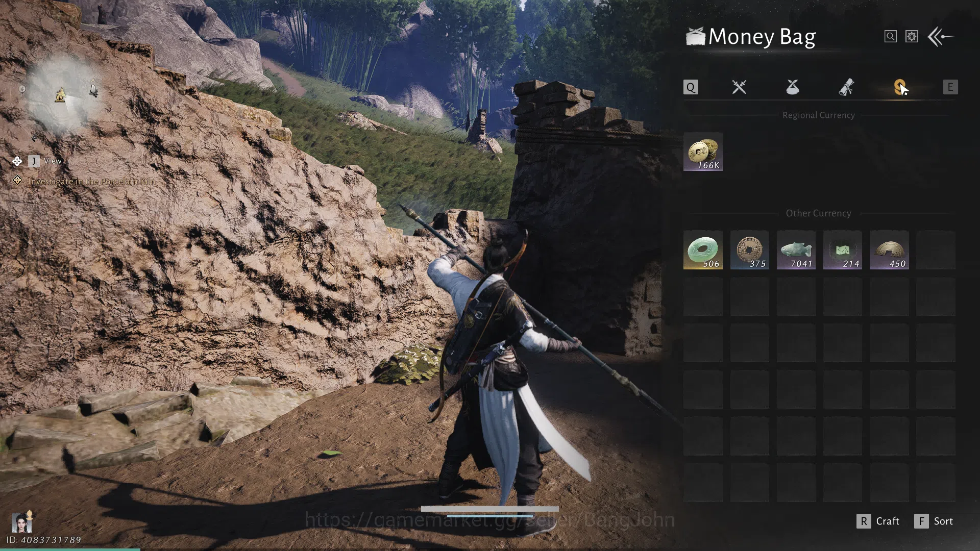
Task: Select the currency coin tab
Action: point(900,87)
